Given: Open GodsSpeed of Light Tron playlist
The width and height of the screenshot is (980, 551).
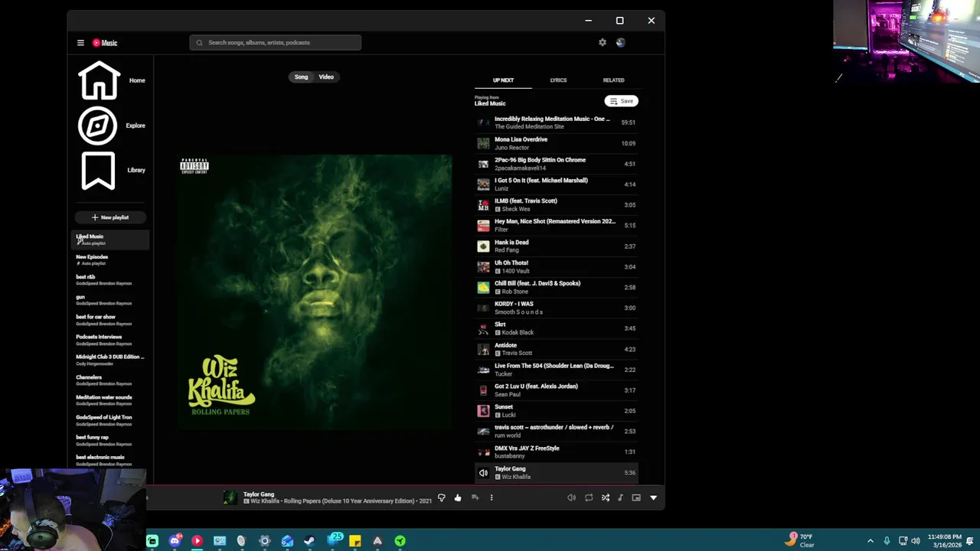Looking at the screenshot, I should pyautogui.click(x=112, y=420).
